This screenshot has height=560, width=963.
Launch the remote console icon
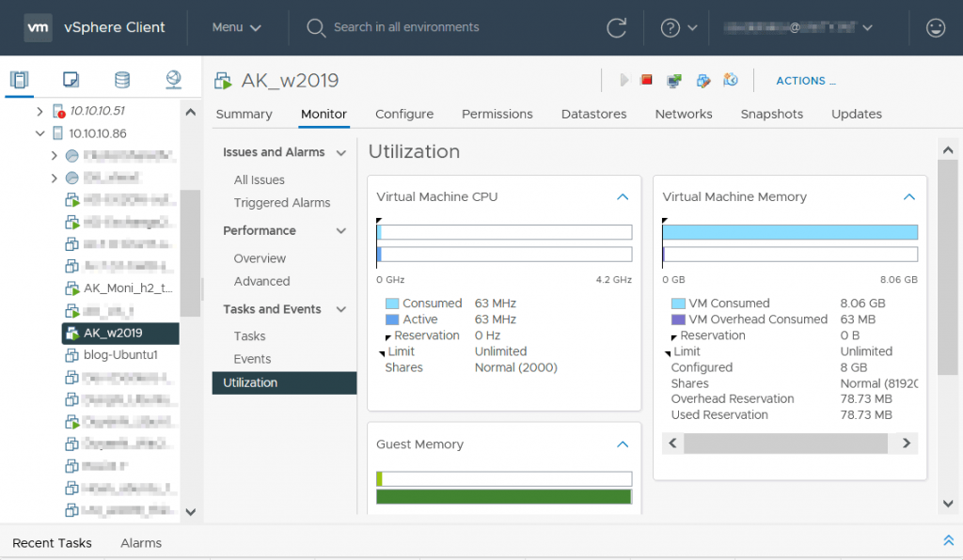tap(673, 81)
